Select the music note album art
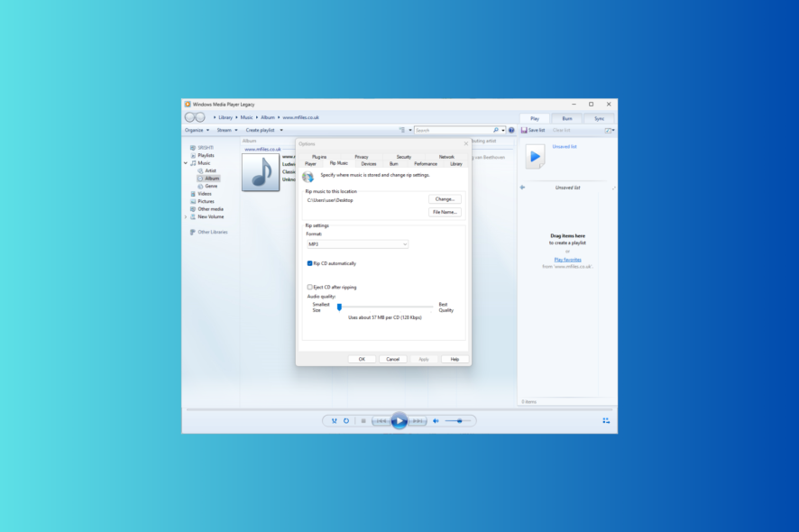This screenshot has width=799, height=532. [261, 172]
